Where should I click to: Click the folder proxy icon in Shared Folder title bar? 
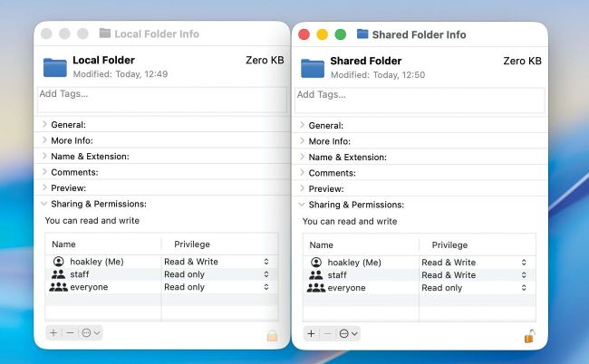(x=362, y=34)
